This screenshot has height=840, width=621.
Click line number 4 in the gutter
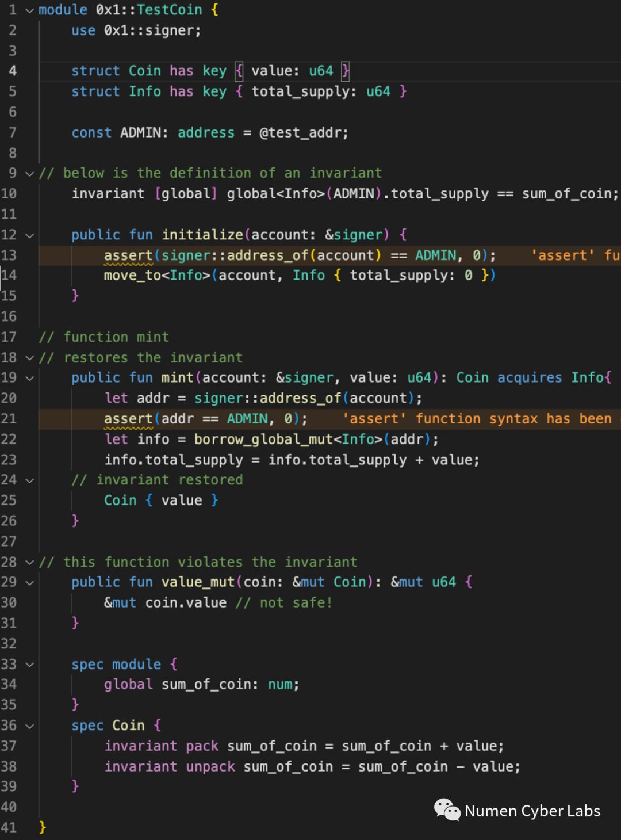pos(13,71)
